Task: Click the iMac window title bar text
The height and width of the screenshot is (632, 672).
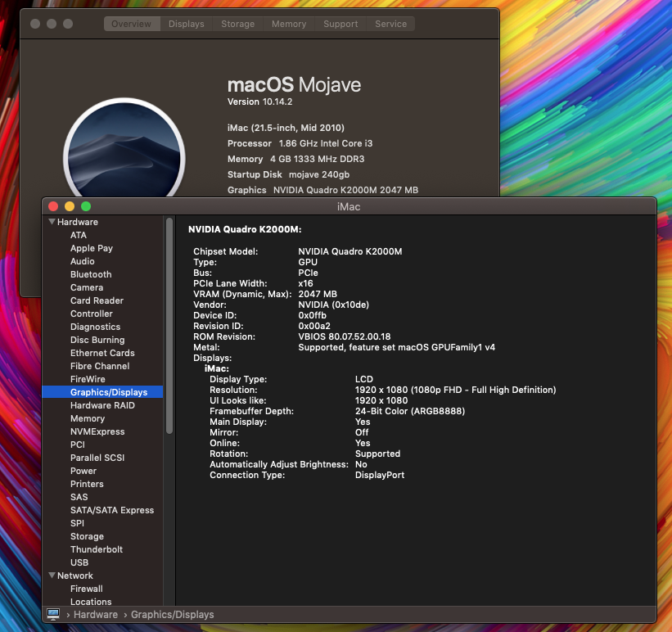Action: click(349, 206)
